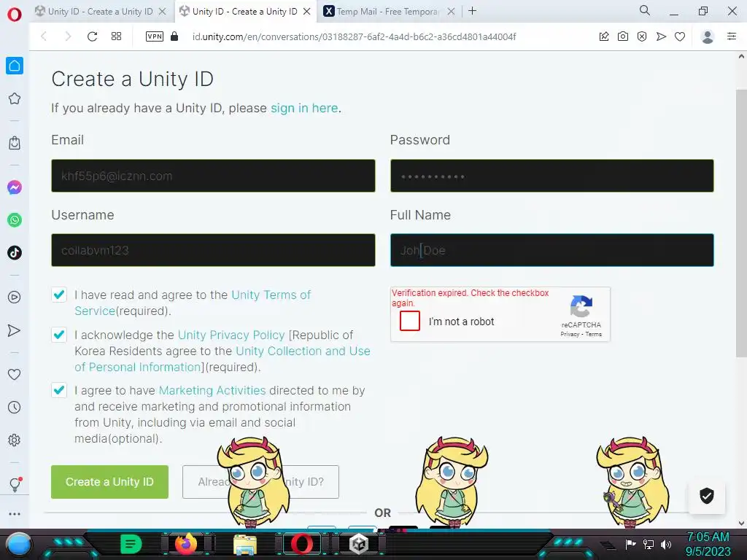This screenshot has width=747, height=560.
Task: Open My Flow arrow in sidebar
Action: (15, 330)
